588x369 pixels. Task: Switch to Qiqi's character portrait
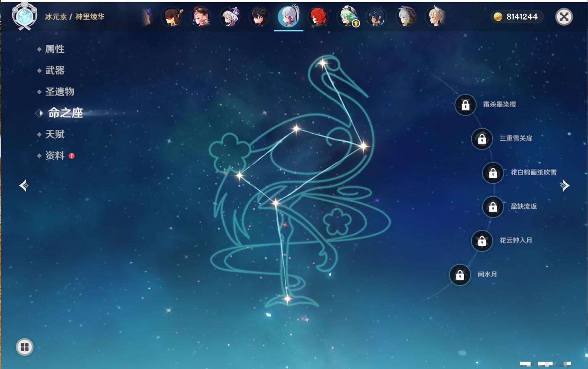(x=230, y=17)
